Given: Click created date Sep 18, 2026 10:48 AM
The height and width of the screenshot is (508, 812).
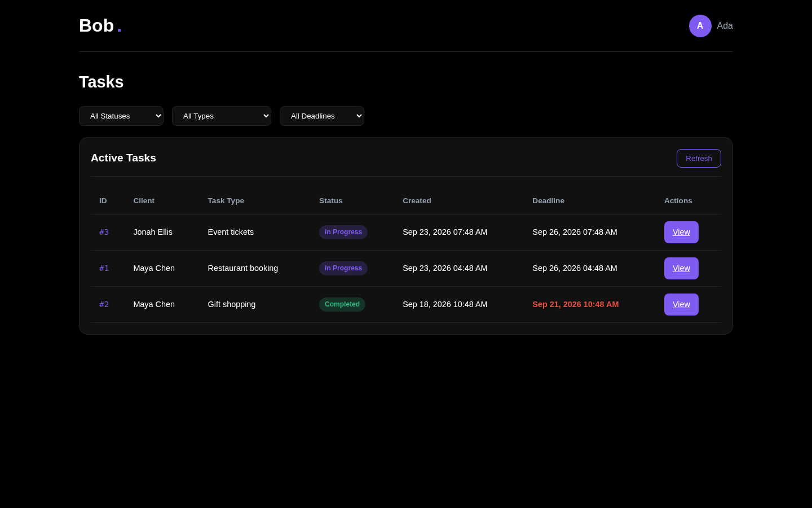Looking at the screenshot, I should pyautogui.click(x=445, y=304).
